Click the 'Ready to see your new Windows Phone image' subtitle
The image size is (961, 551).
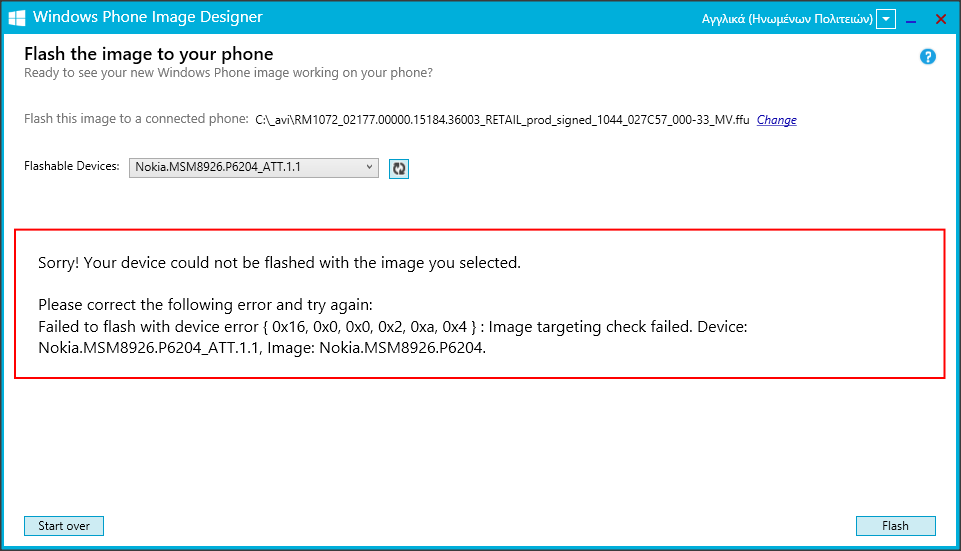coord(228,73)
